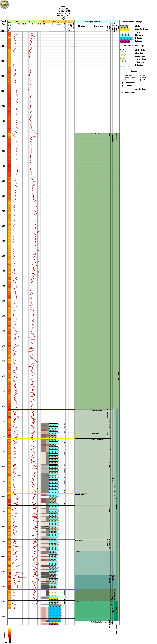
Task: Click the Precambrian label at the log base
Action: tap(116, 629)
